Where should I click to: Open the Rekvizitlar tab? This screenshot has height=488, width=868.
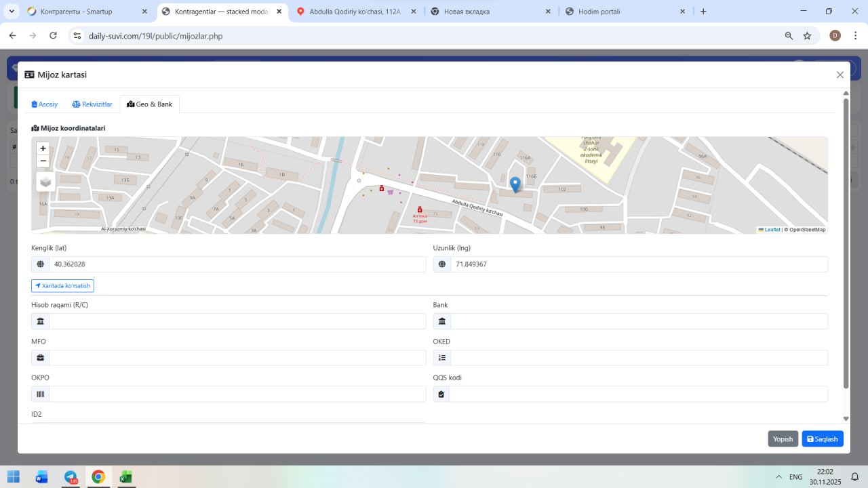[x=92, y=104]
